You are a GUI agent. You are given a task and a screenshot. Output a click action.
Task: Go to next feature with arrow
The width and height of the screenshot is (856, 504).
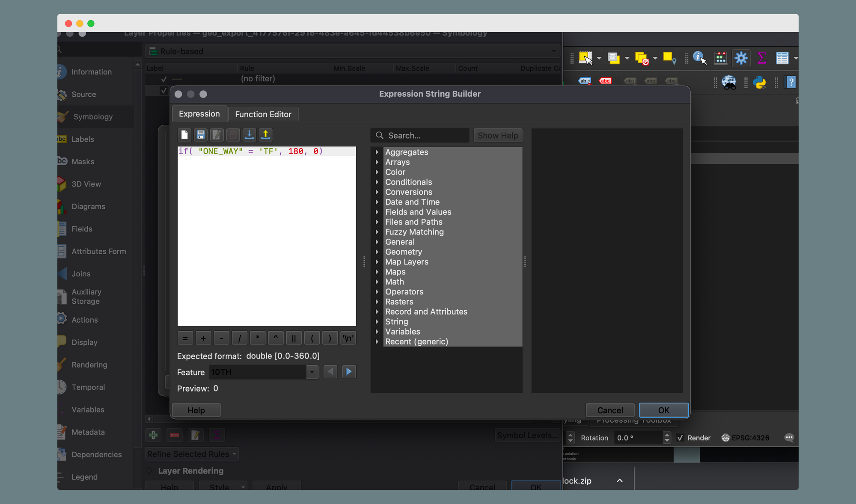(349, 372)
